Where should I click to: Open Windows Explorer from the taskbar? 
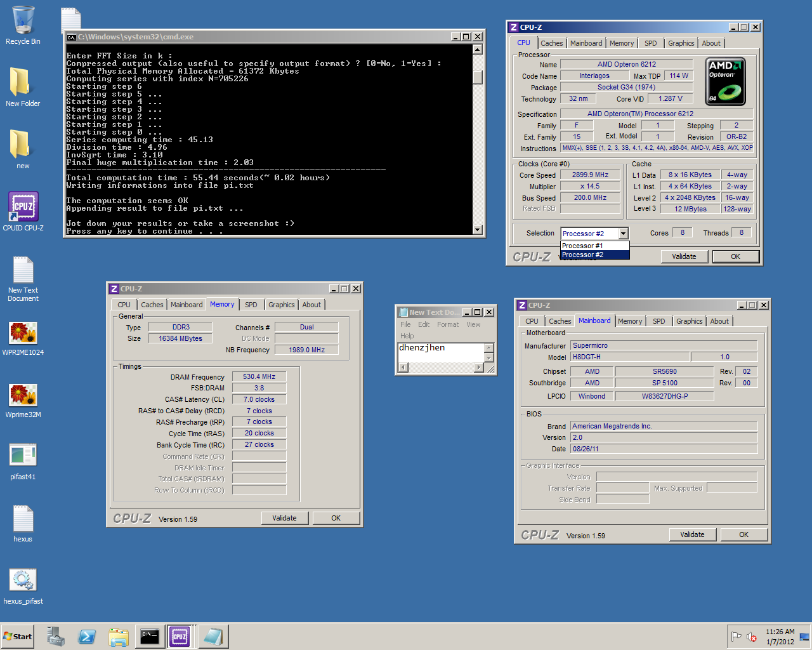(x=118, y=637)
